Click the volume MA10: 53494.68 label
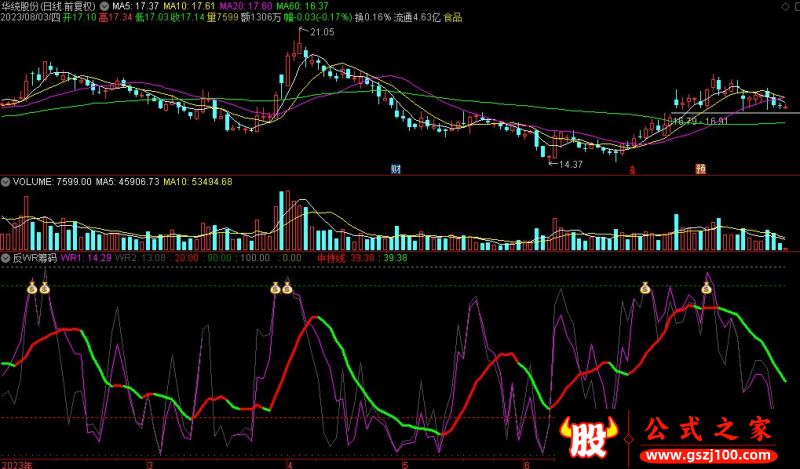The image size is (800, 469). [x=198, y=182]
